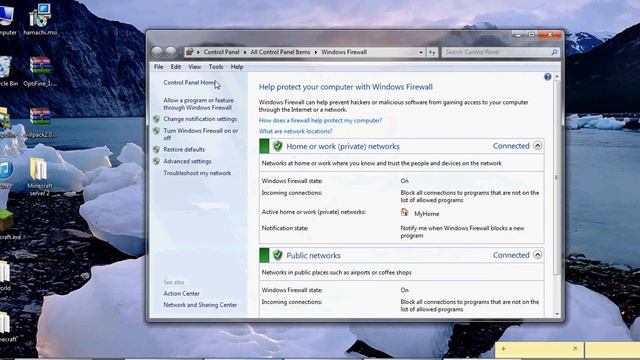Click the Home or work (private) networks heading
640x360 pixels.
coord(343,146)
